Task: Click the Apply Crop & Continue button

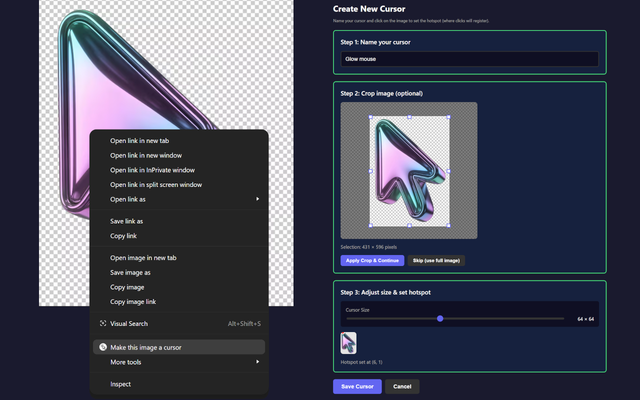Action: [x=372, y=260]
